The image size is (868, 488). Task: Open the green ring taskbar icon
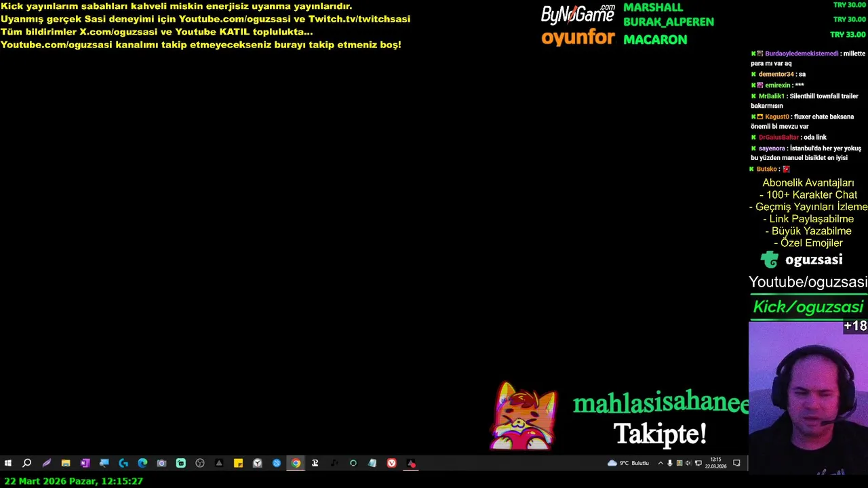[x=353, y=463]
